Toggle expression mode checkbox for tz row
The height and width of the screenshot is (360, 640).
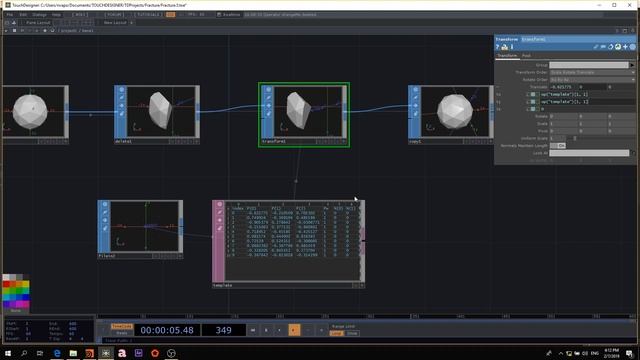tap(533, 109)
